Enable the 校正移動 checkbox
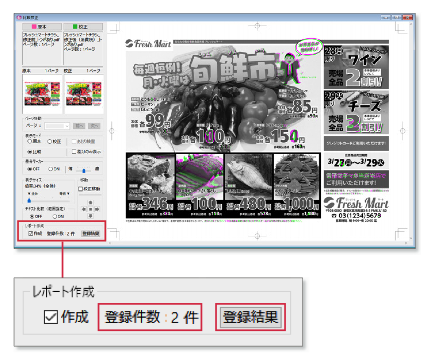 point(80,189)
